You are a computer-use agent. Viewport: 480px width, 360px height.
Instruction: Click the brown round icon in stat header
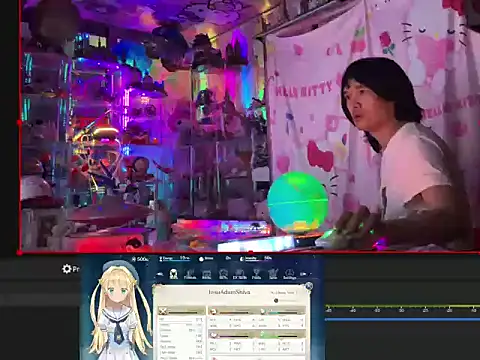213,311
